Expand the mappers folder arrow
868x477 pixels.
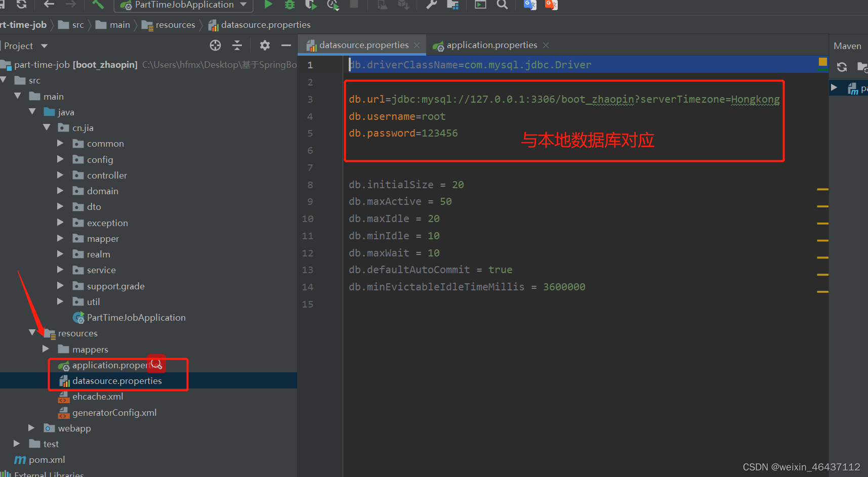pos(46,349)
